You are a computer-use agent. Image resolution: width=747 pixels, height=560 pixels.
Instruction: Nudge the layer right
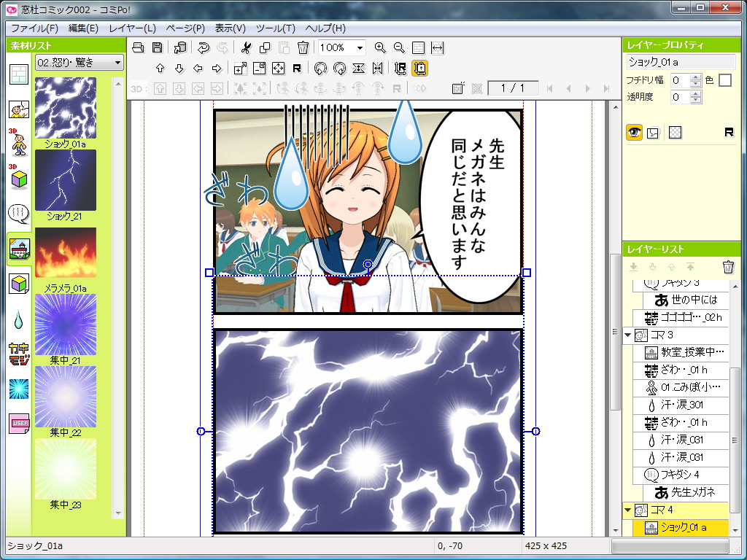pos(217,68)
